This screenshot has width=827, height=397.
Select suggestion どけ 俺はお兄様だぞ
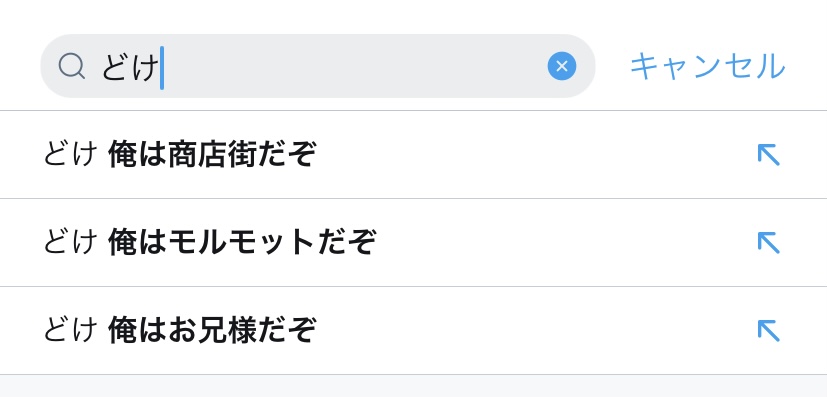pyautogui.click(x=414, y=331)
